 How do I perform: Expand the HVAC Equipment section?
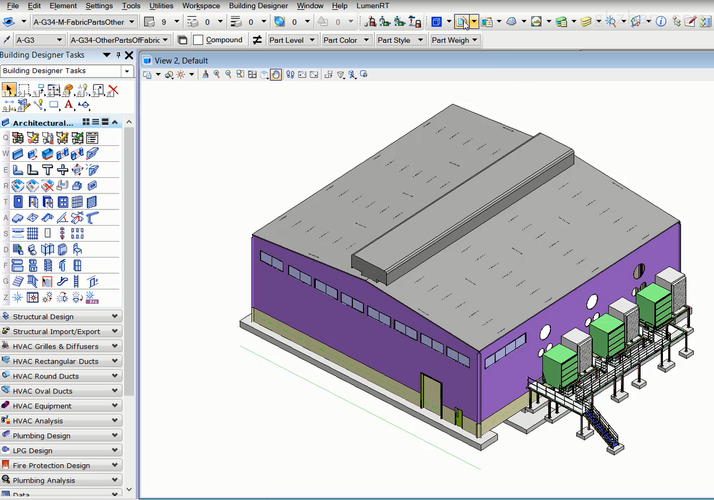61,406
